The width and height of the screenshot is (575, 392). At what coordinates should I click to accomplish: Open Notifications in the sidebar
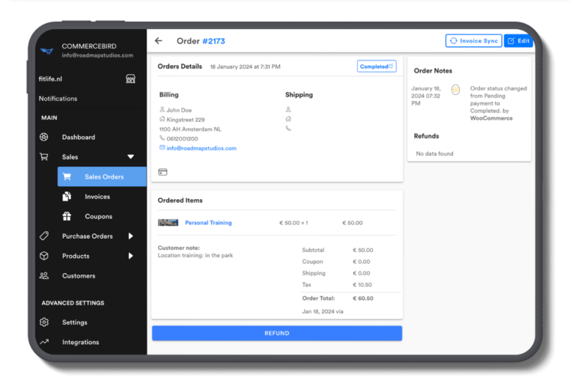58,99
